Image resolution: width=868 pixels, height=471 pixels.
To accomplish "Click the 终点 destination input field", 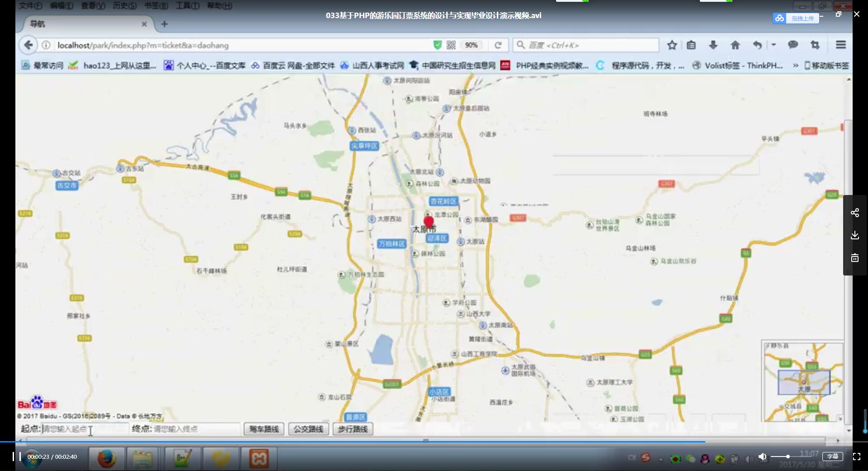I will click(x=196, y=429).
